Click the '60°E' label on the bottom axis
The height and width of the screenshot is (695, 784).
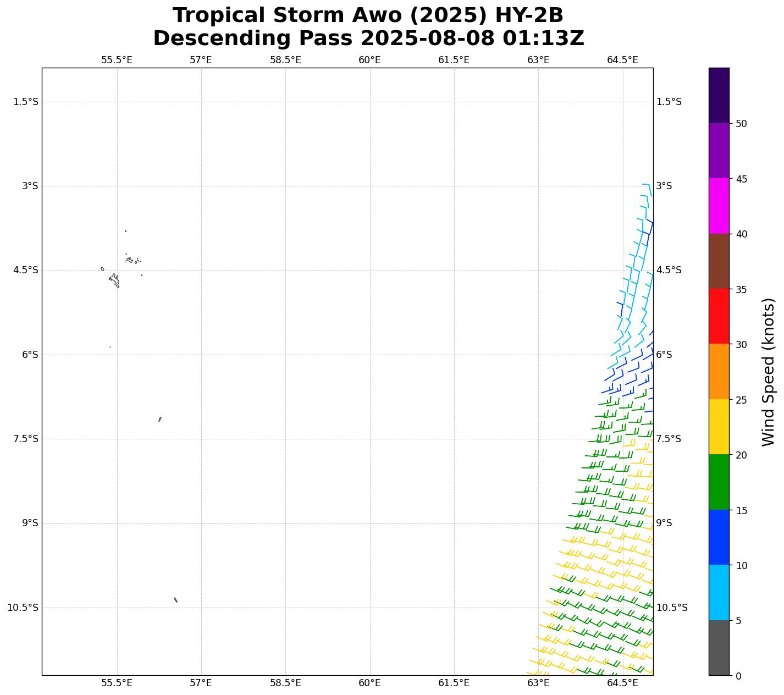369,683
